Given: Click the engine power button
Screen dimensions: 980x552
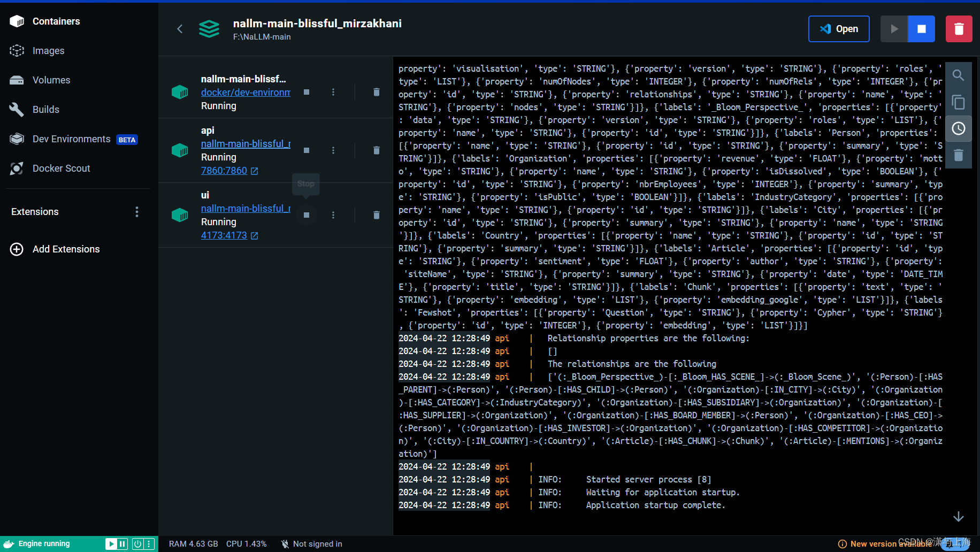Looking at the screenshot, I should [x=137, y=544].
